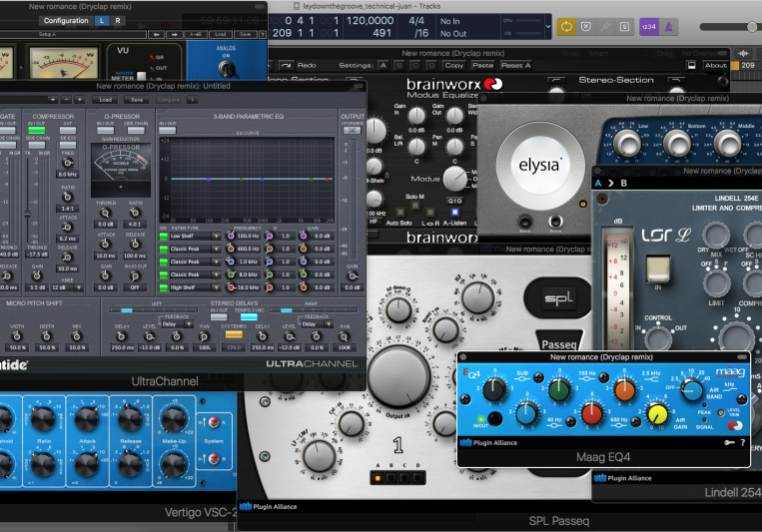This screenshot has width=762, height=532.
Task: Click the brainworx keyboard icon near About
Action: coord(691,65)
